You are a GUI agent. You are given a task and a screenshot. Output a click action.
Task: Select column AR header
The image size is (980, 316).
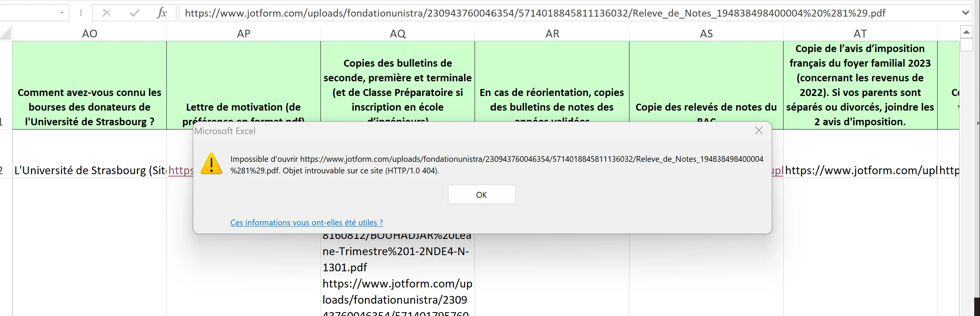(552, 34)
